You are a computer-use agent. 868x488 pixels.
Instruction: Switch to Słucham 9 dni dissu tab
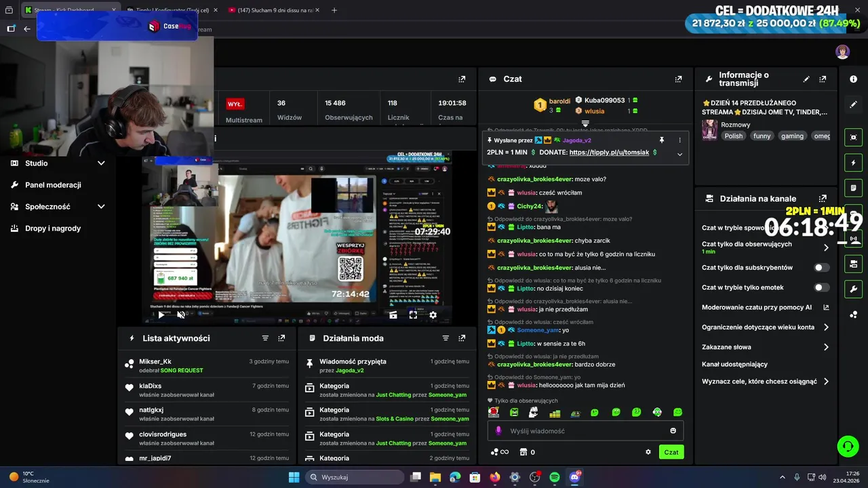click(x=275, y=10)
